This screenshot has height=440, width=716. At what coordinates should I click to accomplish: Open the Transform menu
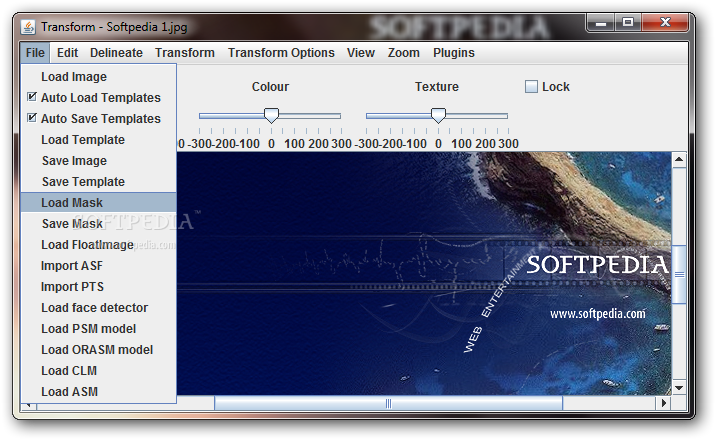[x=185, y=53]
